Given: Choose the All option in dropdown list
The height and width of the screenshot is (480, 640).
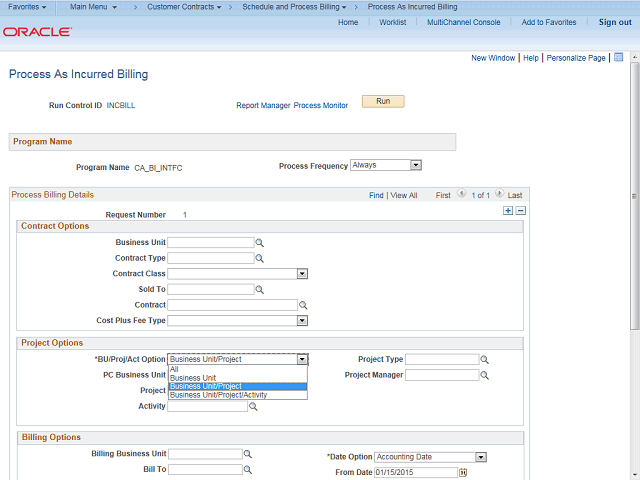Looking at the screenshot, I should pos(175,369).
